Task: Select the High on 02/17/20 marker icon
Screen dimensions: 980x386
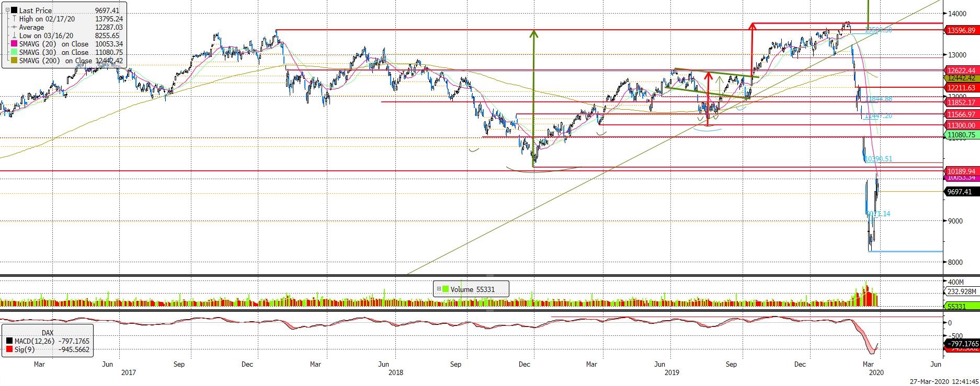Action: pos(14,18)
